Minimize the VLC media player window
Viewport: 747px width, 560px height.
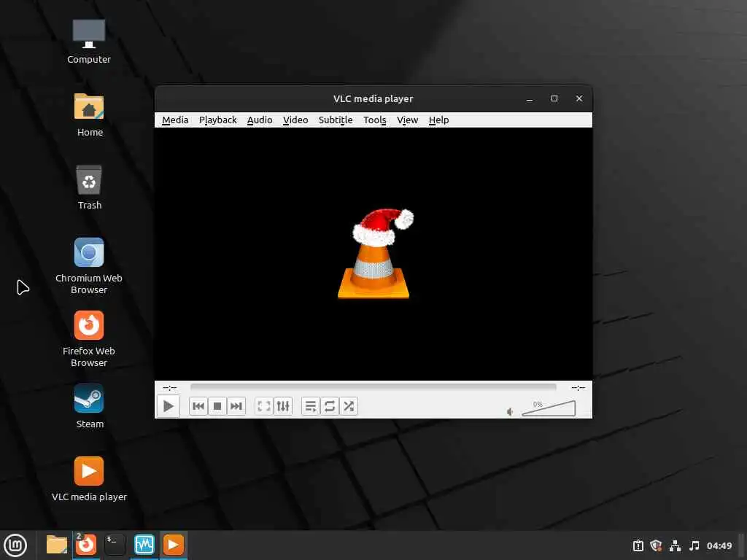pos(530,98)
